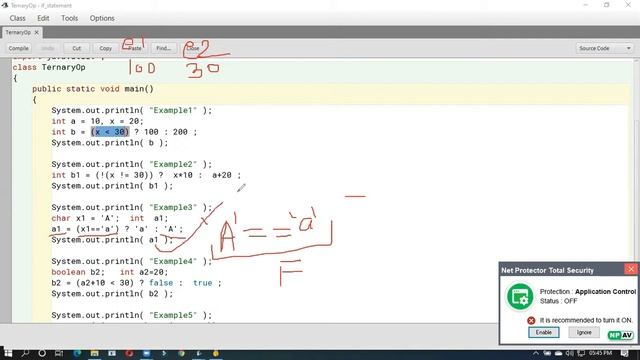Click the taskbar clock showing 05:45 PM
The width and height of the screenshot is (640, 360).
pyautogui.click(x=600, y=353)
